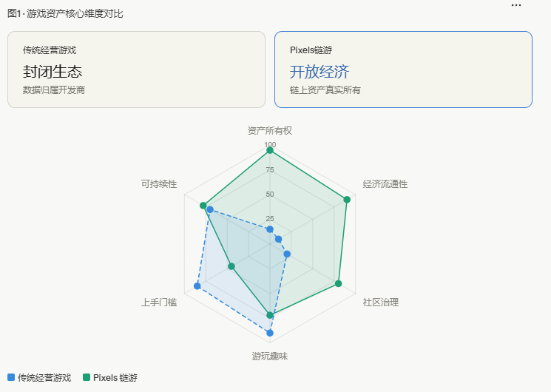This screenshot has height=392, width=551.
Task: Click the green point on 资产所有权 axis
Action: click(x=270, y=150)
